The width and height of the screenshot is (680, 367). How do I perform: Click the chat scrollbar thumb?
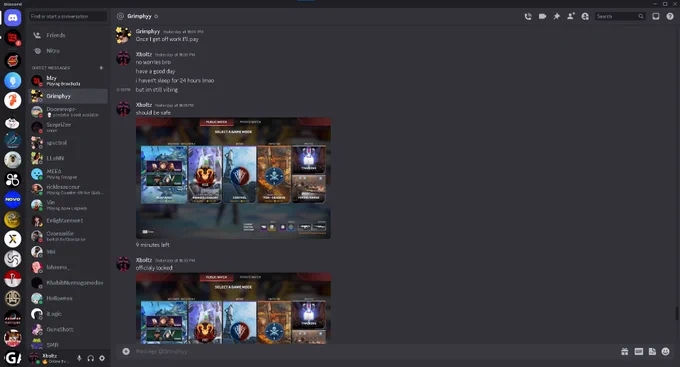677,313
